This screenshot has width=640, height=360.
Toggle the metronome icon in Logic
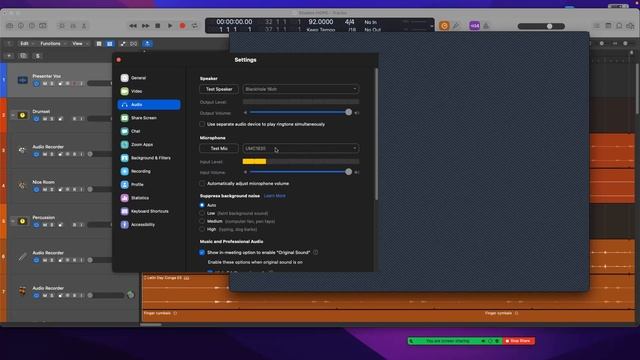point(486,26)
